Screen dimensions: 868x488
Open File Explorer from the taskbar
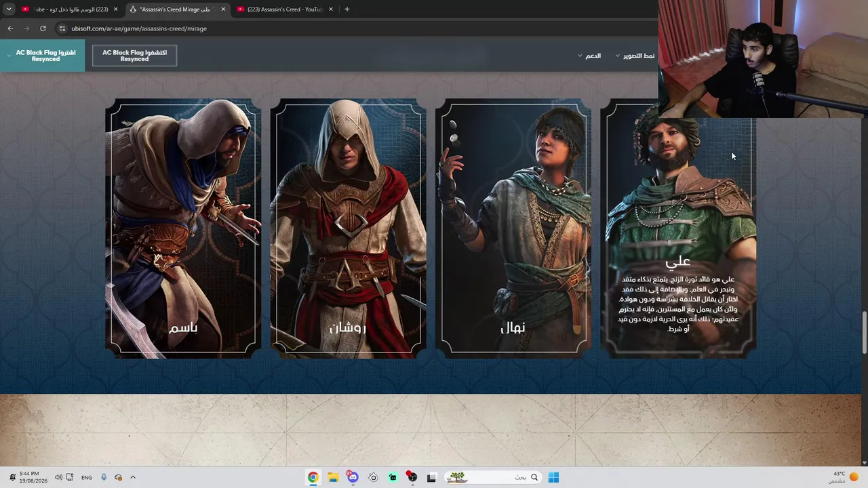tap(333, 477)
